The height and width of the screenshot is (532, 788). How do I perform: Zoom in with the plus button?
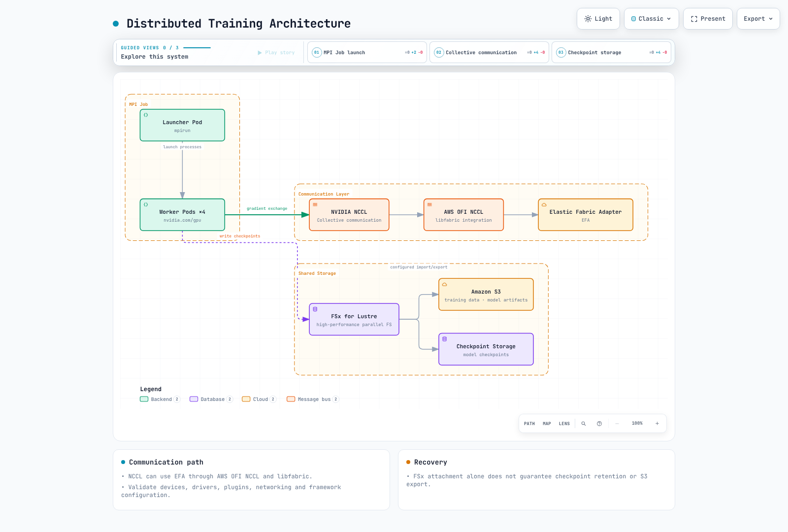(657, 424)
